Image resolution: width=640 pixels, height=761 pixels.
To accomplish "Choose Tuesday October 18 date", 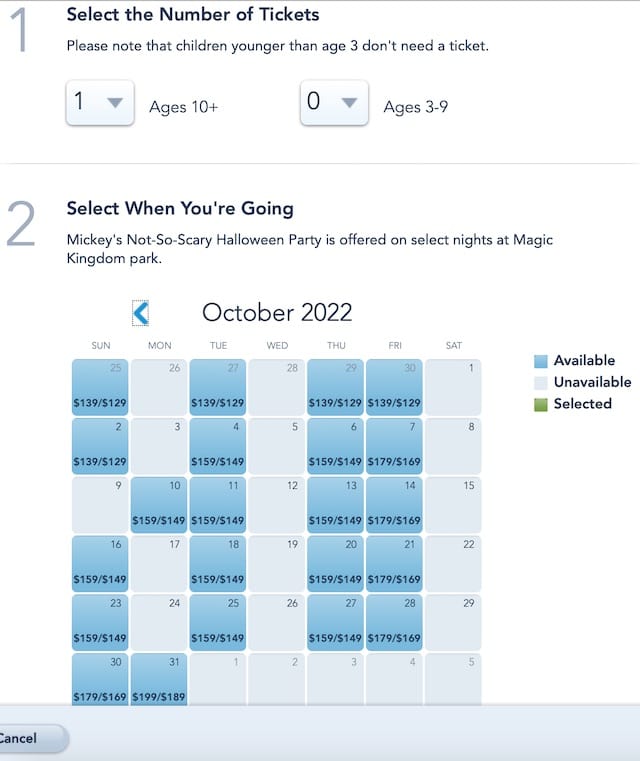I will (218, 563).
